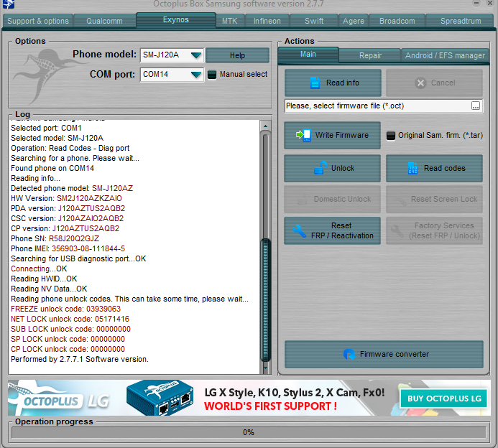Click the Domestic Unlock button
498x448 pixels.
(x=332, y=200)
